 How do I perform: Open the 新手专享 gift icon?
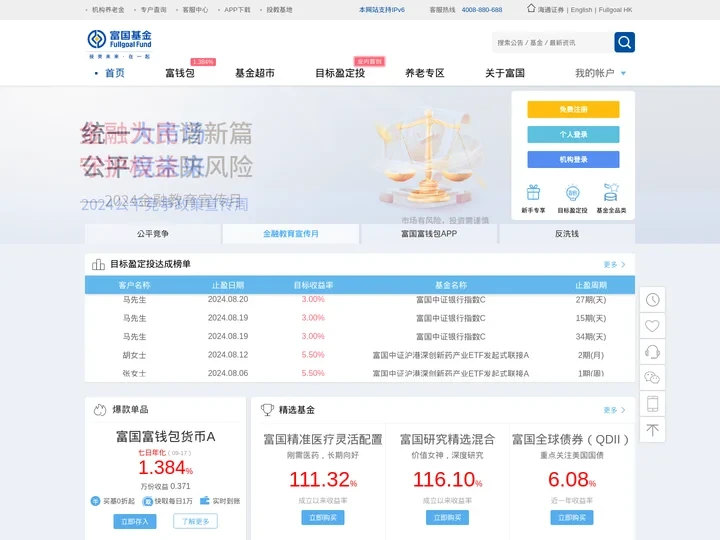click(533, 192)
